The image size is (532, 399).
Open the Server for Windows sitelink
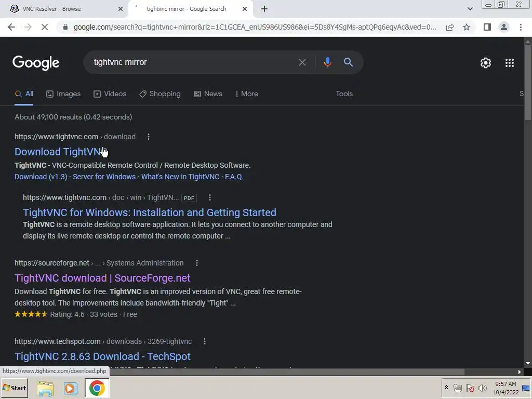pyautogui.click(x=104, y=177)
